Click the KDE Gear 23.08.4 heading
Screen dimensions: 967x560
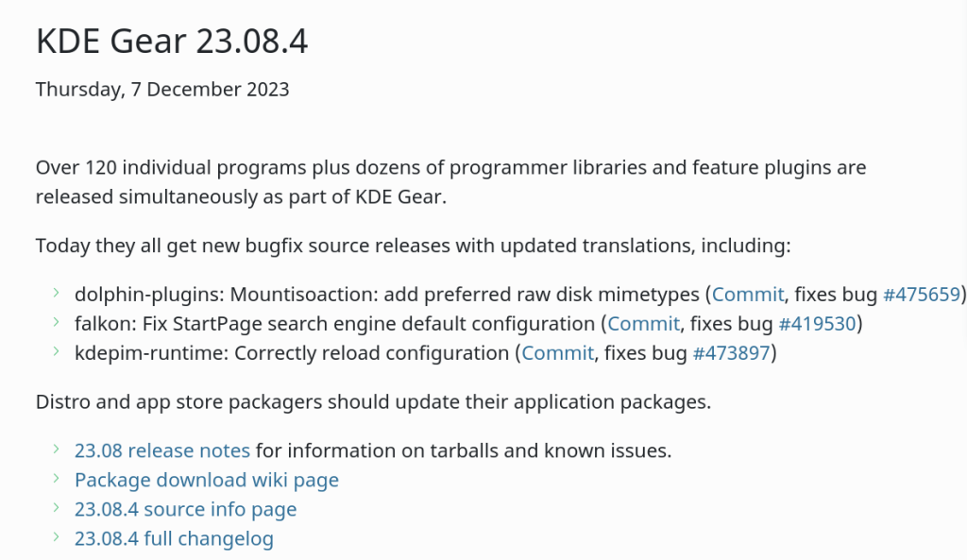click(x=172, y=42)
